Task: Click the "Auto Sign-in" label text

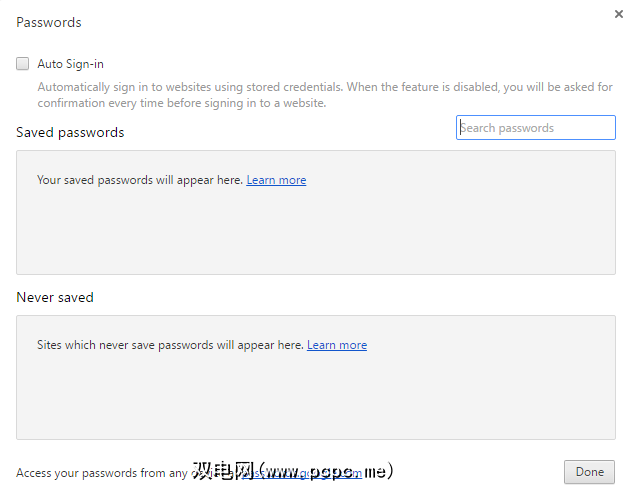Action: tap(70, 64)
